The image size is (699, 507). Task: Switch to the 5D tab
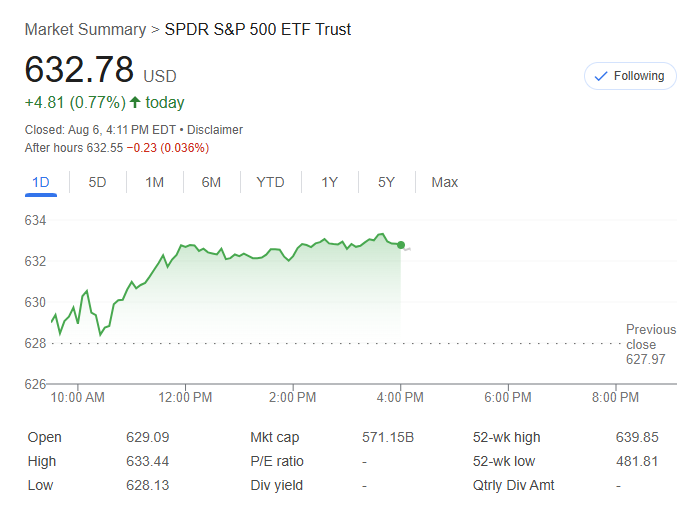(x=97, y=182)
